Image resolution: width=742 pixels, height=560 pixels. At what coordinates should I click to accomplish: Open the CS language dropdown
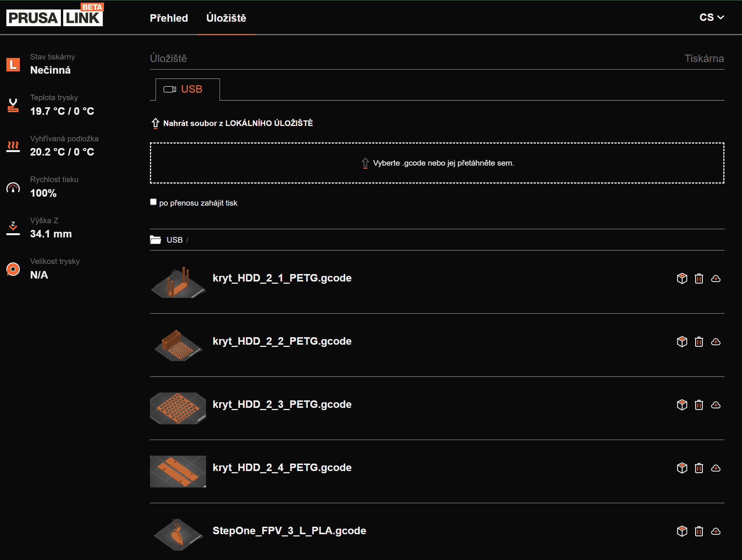711,18
